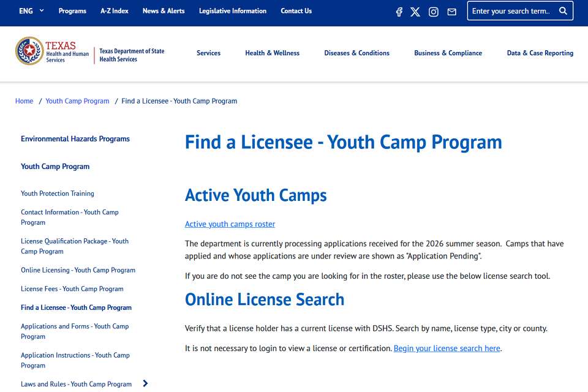The image size is (588, 392).
Task: Open Environmental Hazards Programs sidebar link
Action: coord(75,139)
